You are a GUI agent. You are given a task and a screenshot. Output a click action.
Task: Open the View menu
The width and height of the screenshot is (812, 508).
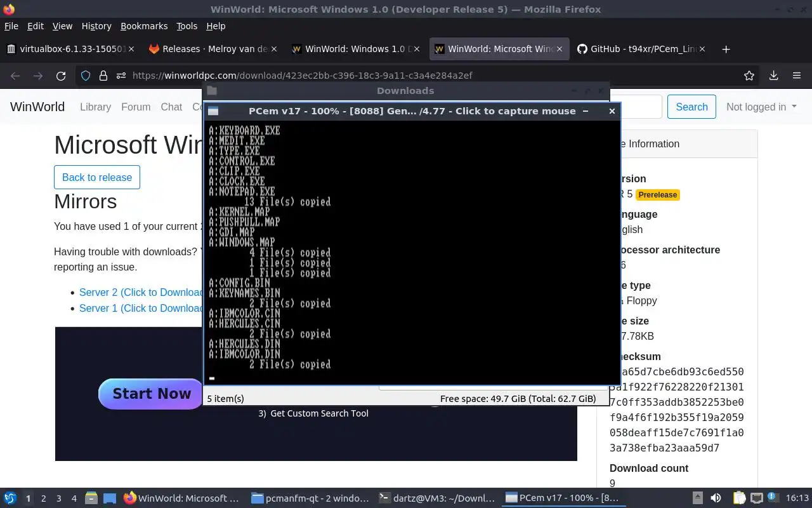pos(62,26)
